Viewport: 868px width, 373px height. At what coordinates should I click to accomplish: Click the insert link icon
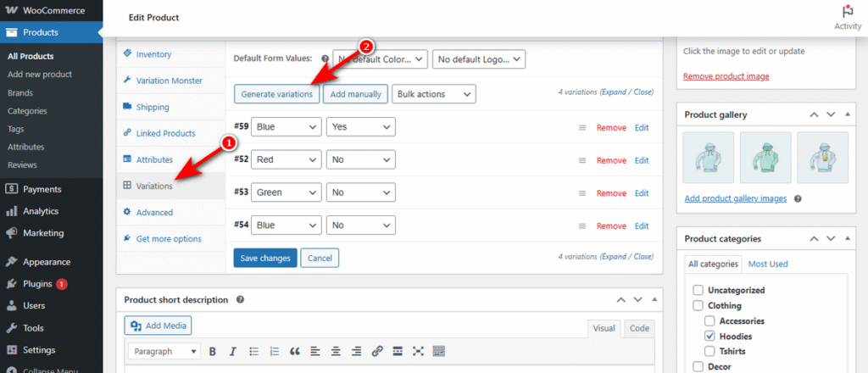[377, 351]
